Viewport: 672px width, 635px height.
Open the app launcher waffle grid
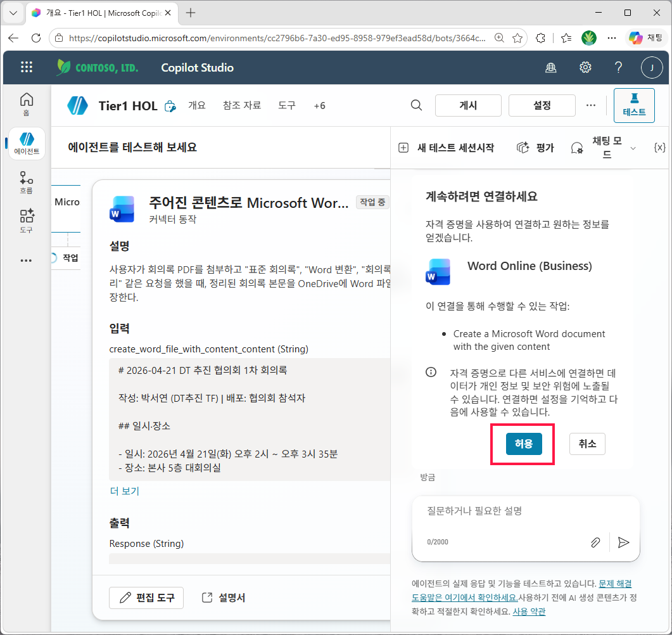(27, 67)
